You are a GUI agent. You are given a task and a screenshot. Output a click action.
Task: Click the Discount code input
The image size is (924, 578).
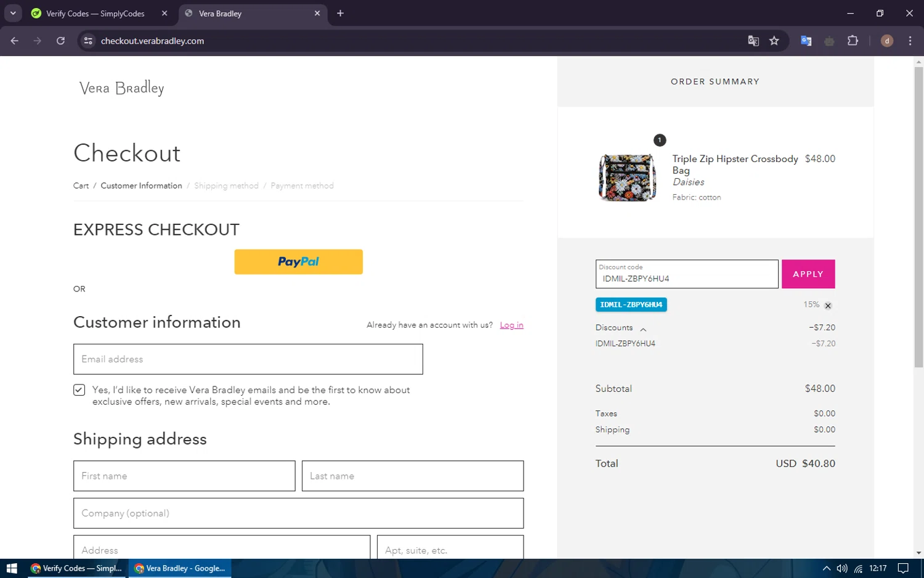(687, 274)
